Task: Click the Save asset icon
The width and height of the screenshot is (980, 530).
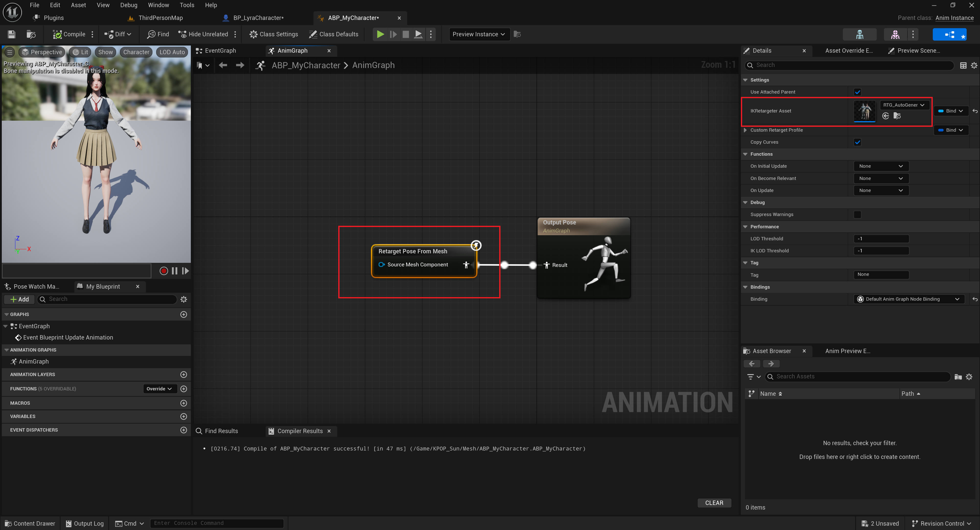Action: point(11,34)
